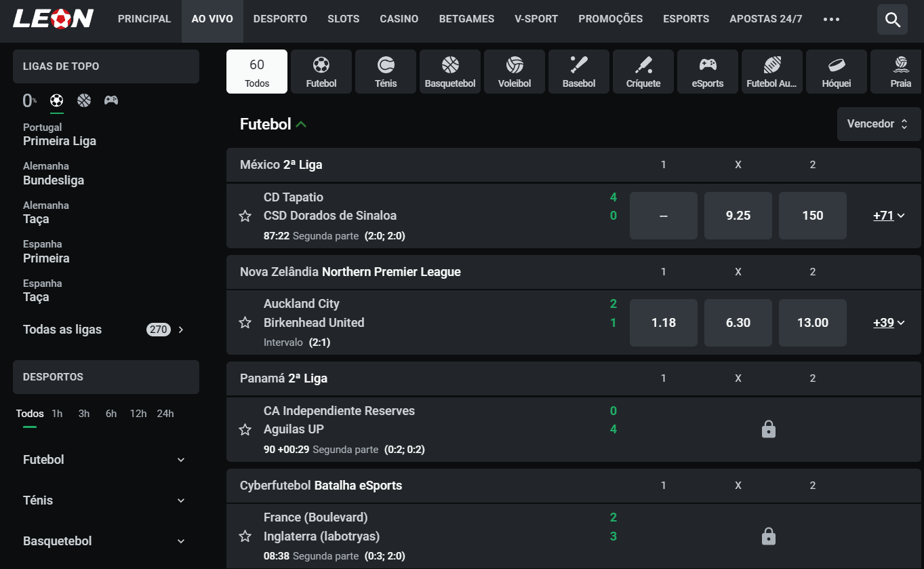Screen dimensions: 924x569
Task: Click locked odds for Aguilas UP match
Action: (x=768, y=429)
